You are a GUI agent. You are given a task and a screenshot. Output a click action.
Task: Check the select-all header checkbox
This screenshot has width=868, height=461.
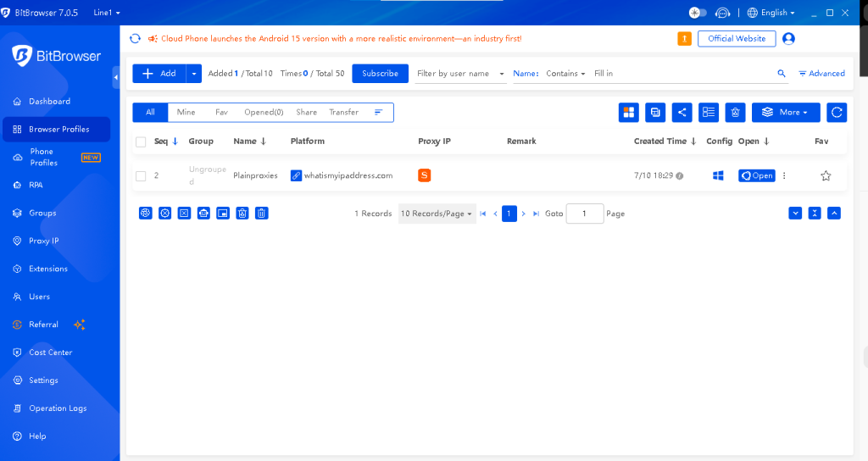pyautogui.click(x=141, y=142)
